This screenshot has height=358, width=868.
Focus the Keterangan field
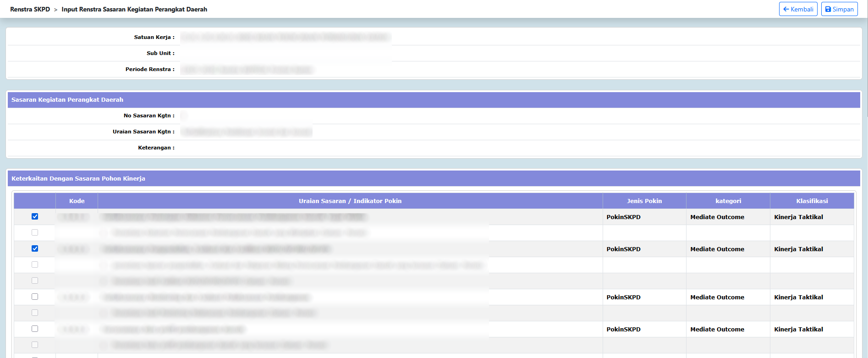click(285, 148)
